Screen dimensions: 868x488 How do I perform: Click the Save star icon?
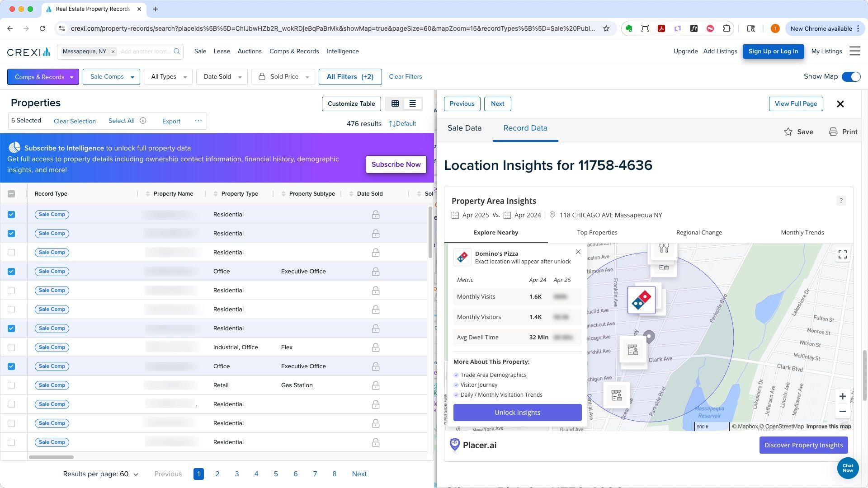(788, 132)
